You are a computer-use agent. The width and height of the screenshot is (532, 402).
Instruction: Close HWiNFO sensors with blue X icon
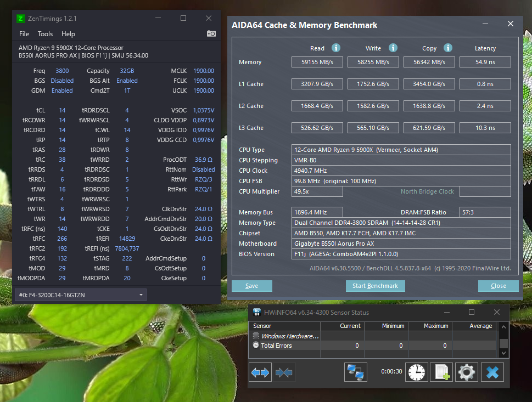click(x=492, y=372)
